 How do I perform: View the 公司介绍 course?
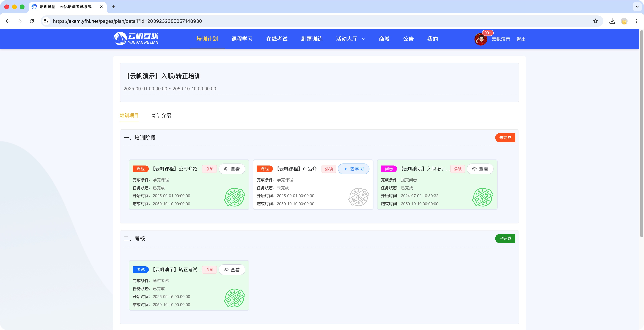[232, 169]
